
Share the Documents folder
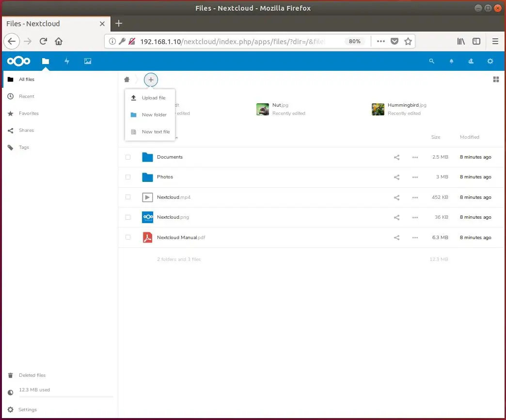tap(396, 157)
